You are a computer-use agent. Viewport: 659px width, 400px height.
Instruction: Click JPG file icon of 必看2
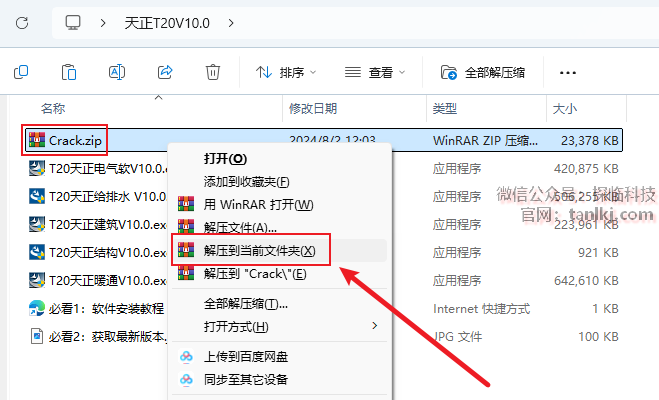point(37,336)
